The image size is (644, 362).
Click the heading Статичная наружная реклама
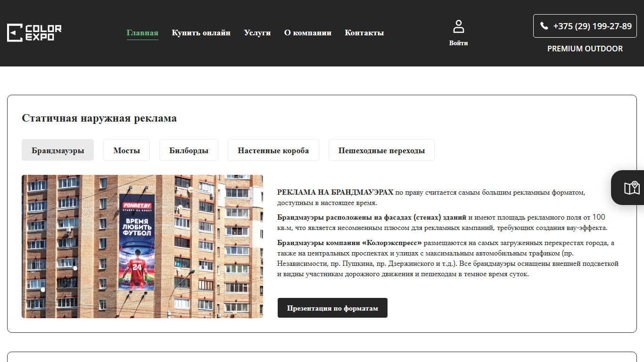point(99,118)
